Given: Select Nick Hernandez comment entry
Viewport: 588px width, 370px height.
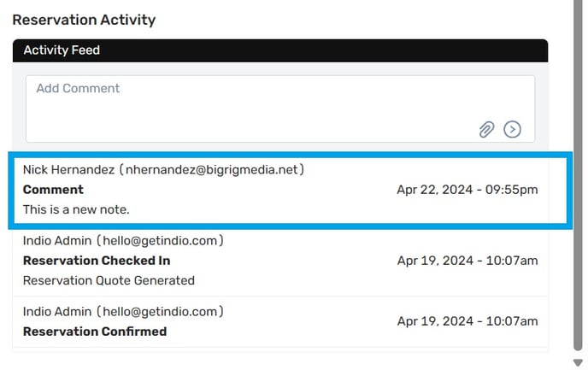Looking at the screenshot, I should click(x=291, y=190).
